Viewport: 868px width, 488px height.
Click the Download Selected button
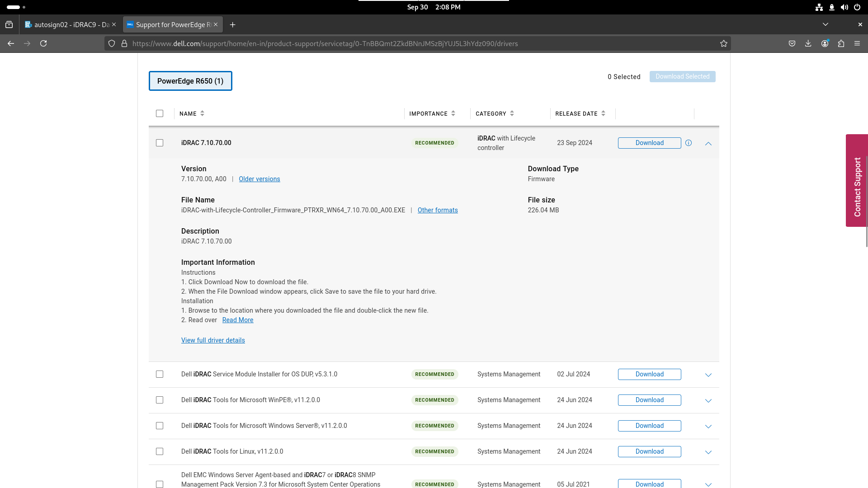pos(682,76)
